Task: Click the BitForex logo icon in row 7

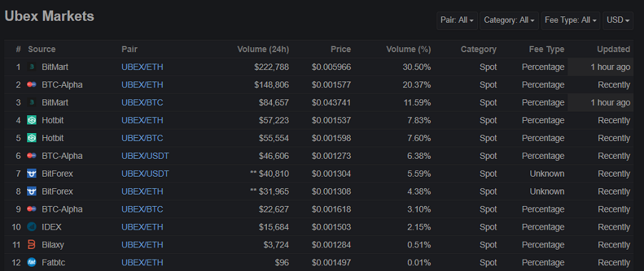Action: click(x=31, y=174)
